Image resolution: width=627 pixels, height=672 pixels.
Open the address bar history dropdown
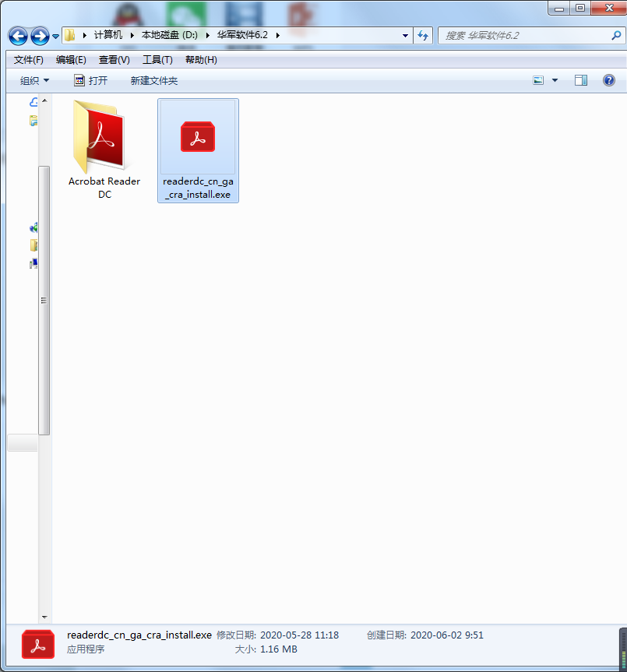click(x=405, y=35)
